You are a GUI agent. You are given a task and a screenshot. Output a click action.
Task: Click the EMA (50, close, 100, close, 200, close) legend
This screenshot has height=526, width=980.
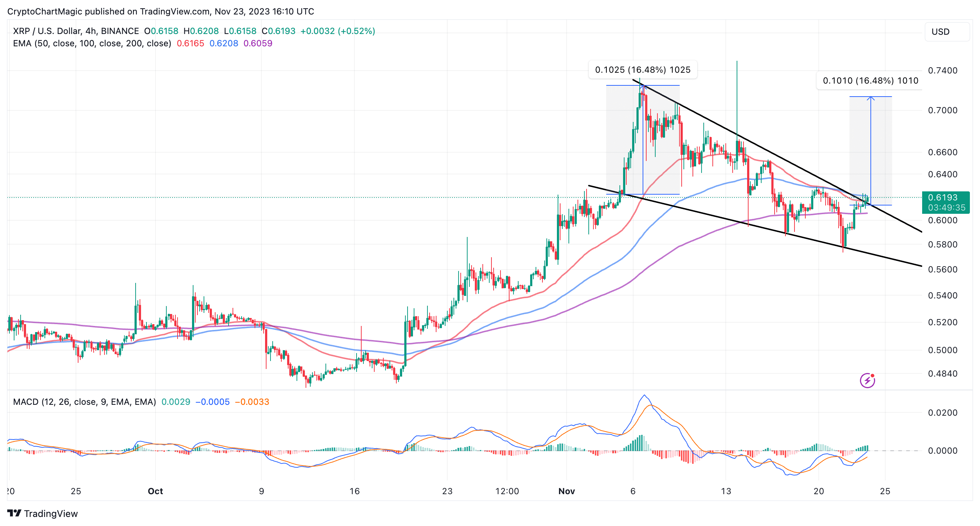tap(92, 43)
